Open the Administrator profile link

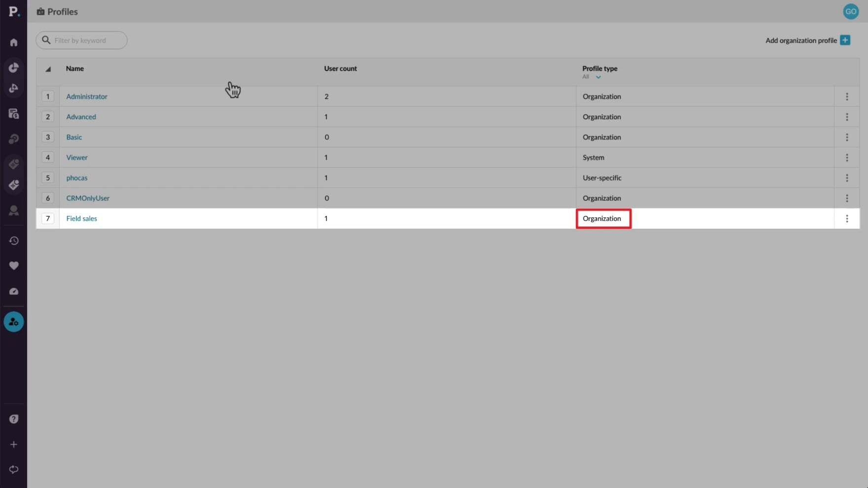(87, 97)
